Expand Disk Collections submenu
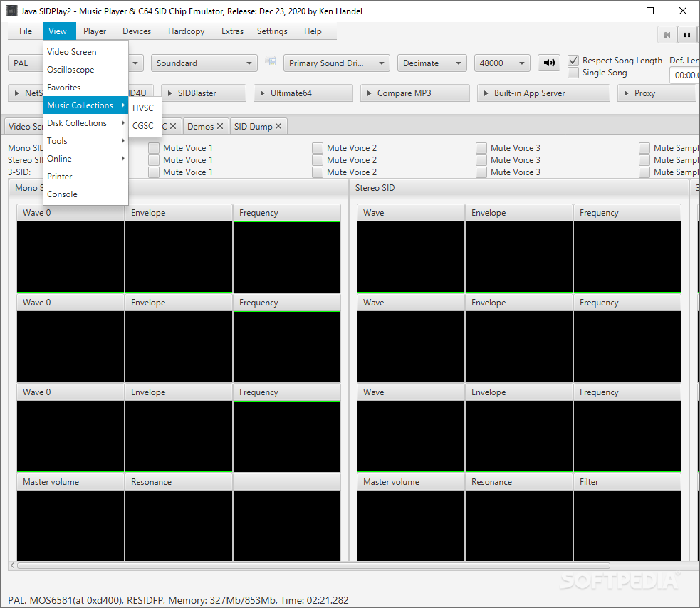 pyautogui.click(x=85, y=123)
